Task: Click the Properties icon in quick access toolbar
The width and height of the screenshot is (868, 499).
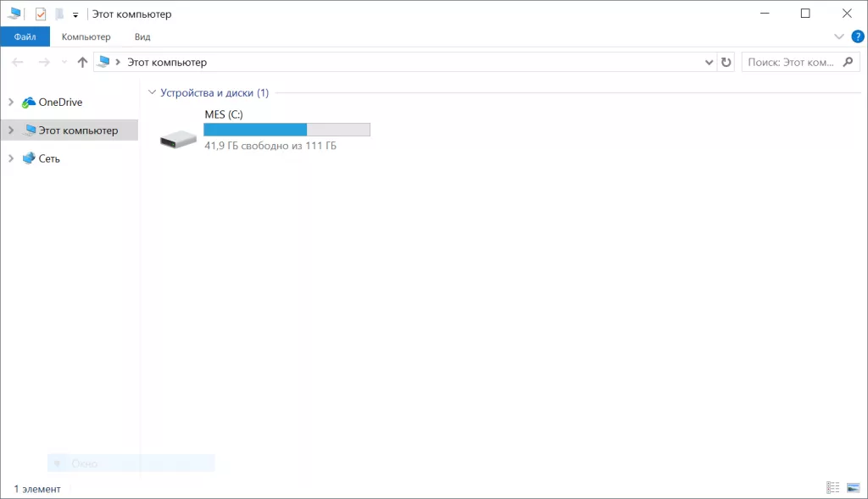Action: coord(41,14)
